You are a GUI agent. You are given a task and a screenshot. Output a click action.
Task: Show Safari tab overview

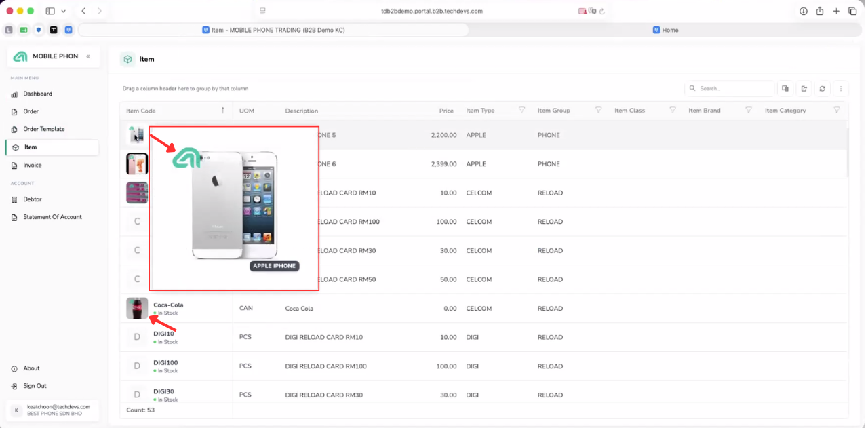(853, 11)
